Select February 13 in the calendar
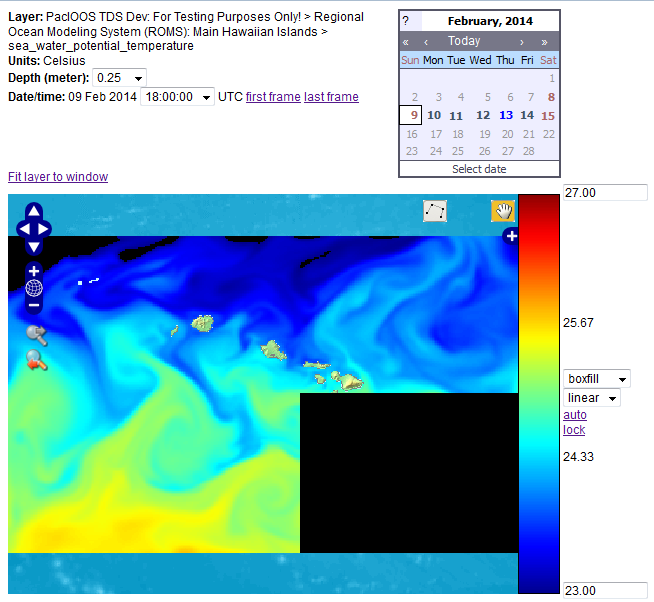The height and width of the screenshot is (602, 654). pyautogui.click(x=505, y=115)
